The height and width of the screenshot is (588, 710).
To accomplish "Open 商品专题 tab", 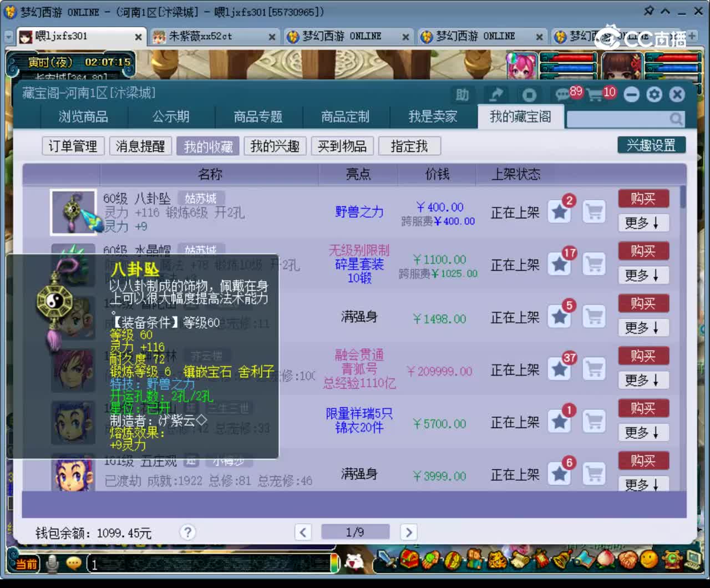I will pyautogui.click(x=258, y=116).
